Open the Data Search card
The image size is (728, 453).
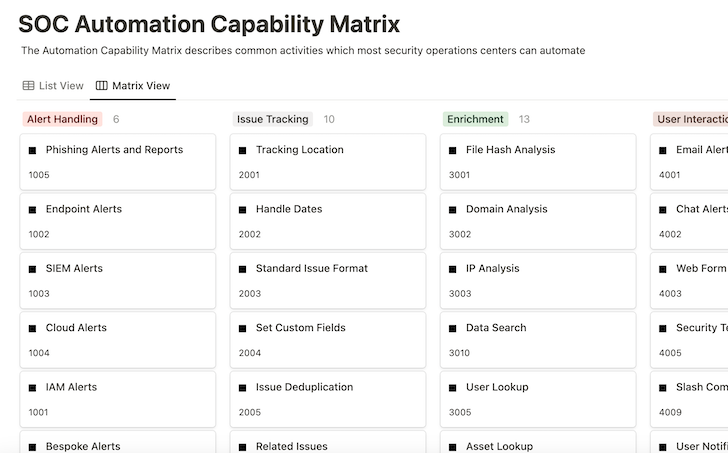(537, 338)
